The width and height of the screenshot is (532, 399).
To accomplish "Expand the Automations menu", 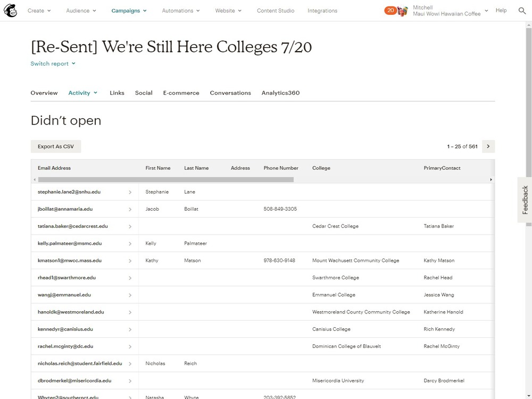I will (x=181, y=11).
